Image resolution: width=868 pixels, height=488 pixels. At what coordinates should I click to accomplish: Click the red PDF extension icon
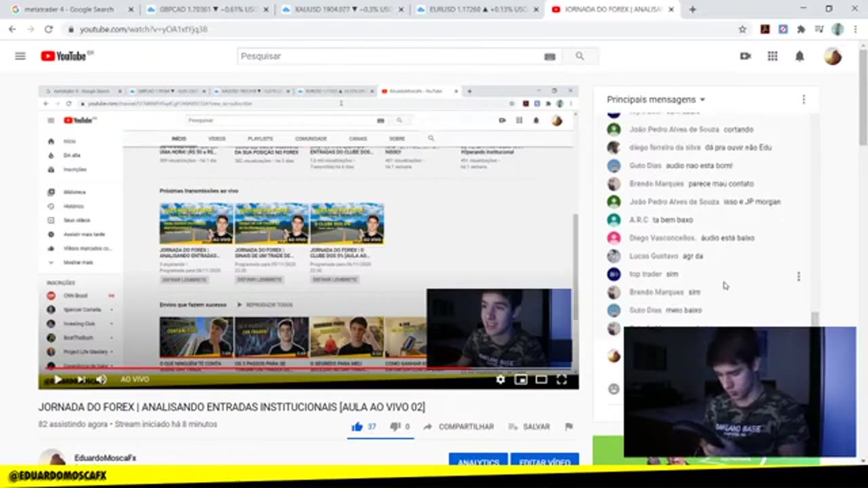pyautogui.click(x=765, y=29)
